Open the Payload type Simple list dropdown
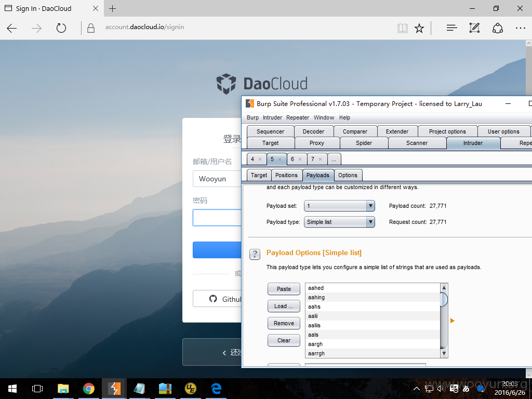 [339, 222]
